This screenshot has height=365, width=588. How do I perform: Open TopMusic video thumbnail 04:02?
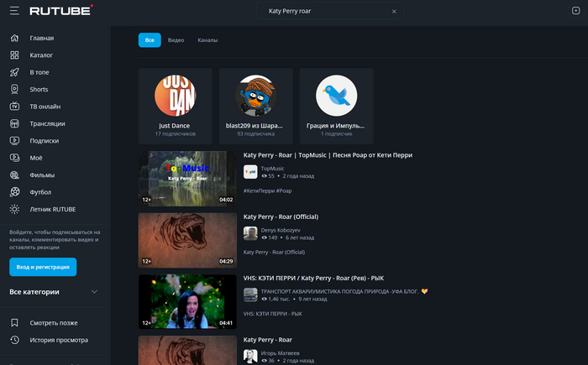click(x=187, y=179)
